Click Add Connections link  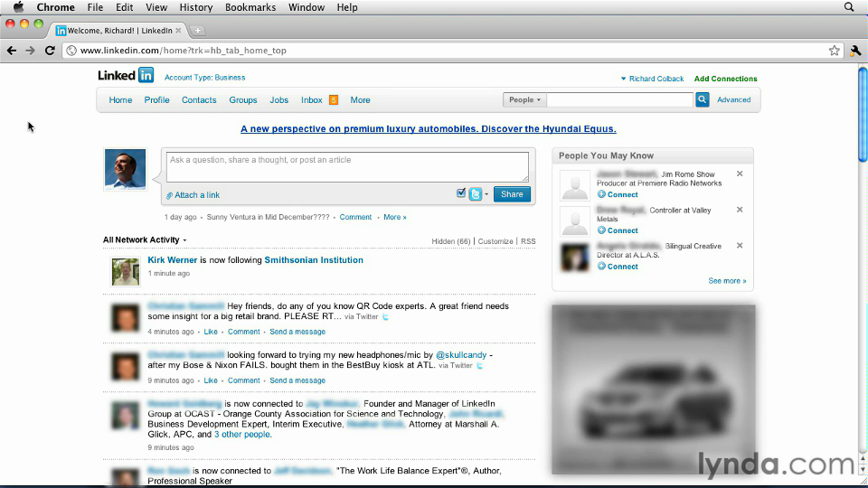click(725, 79)
